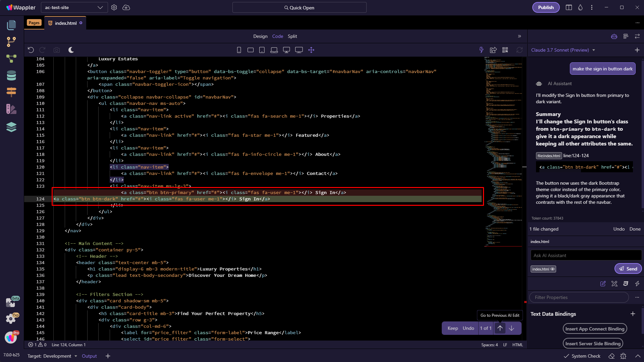Screen dimensions: 644x362
Task: Open the Quick Open search box
Action: [x=299, y=7]
